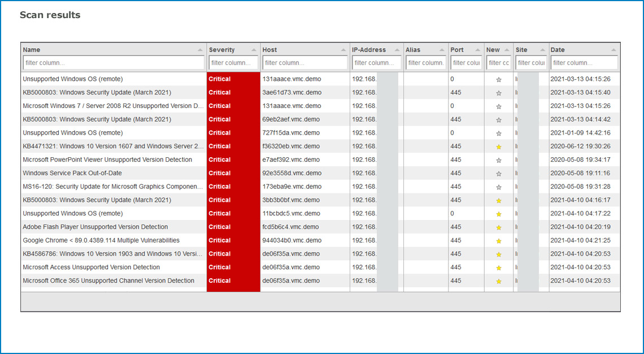Click the Host column header label

(x=270, y=50)
